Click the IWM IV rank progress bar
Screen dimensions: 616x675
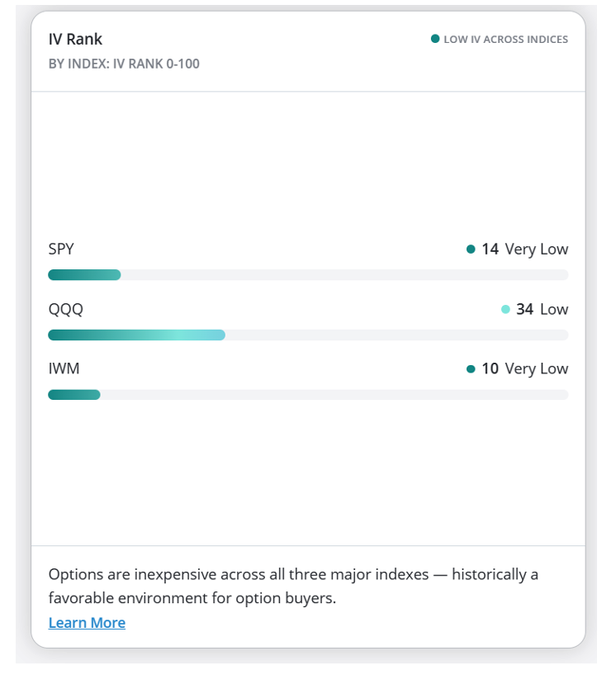click(308, 395)
